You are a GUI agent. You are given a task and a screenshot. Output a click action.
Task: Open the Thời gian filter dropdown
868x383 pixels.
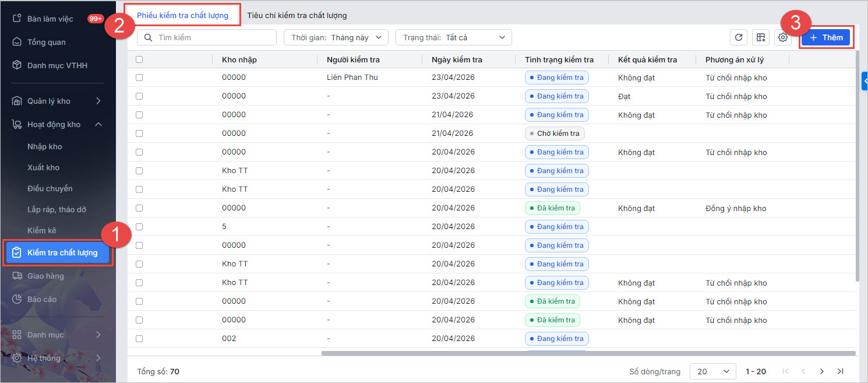tap(336, 37)
